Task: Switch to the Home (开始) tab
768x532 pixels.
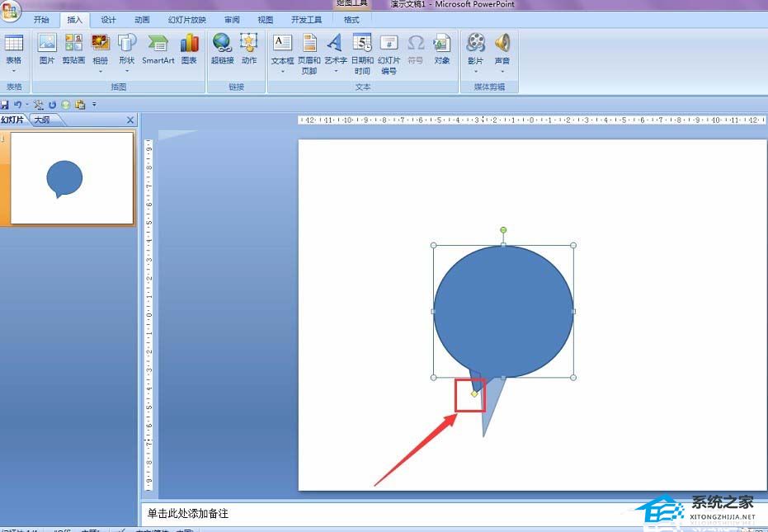Action: point(41,20)
